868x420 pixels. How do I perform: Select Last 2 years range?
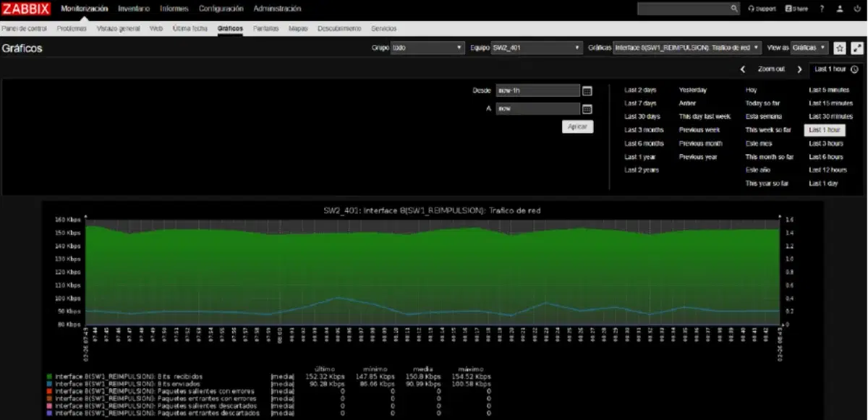tap(642, 170)
